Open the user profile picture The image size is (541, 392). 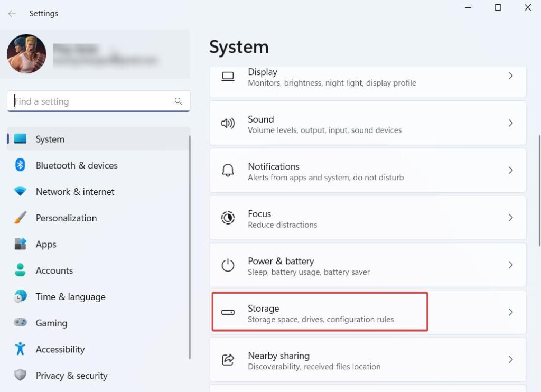tap(26, 53)
